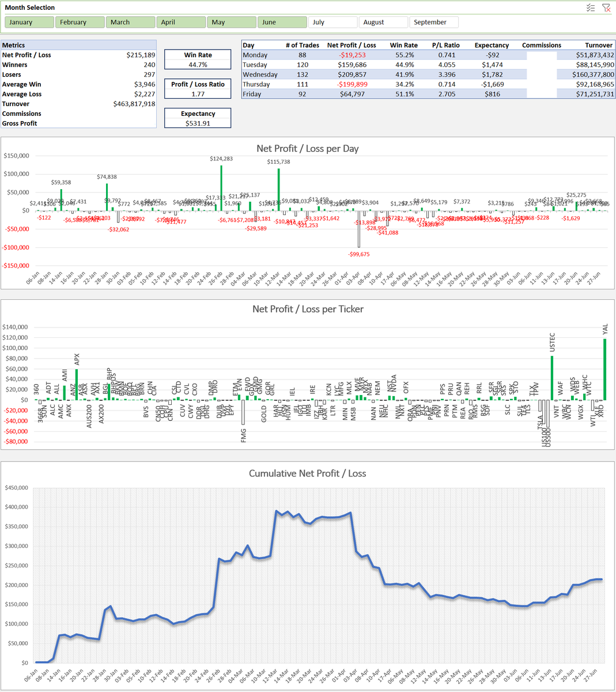Screen dimensions: 616x692
Task: Click Wednesday's $209,857 net profit cell
Action: [x=352, y=74]
